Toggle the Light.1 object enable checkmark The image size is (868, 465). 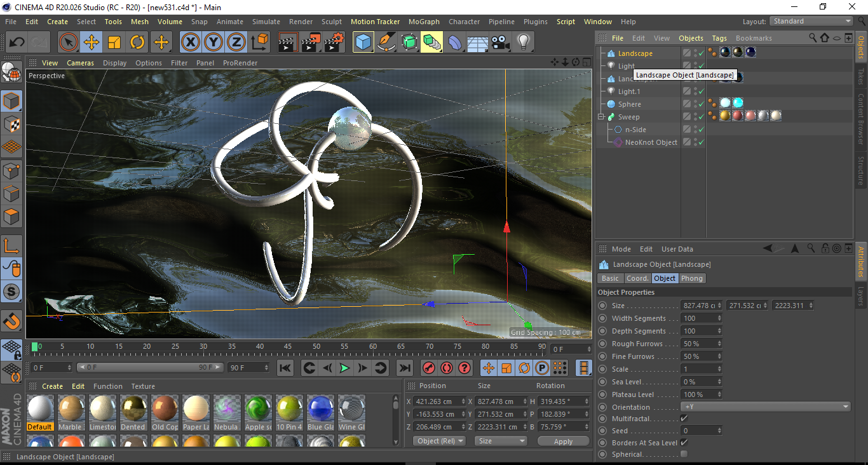pos(702,91)
